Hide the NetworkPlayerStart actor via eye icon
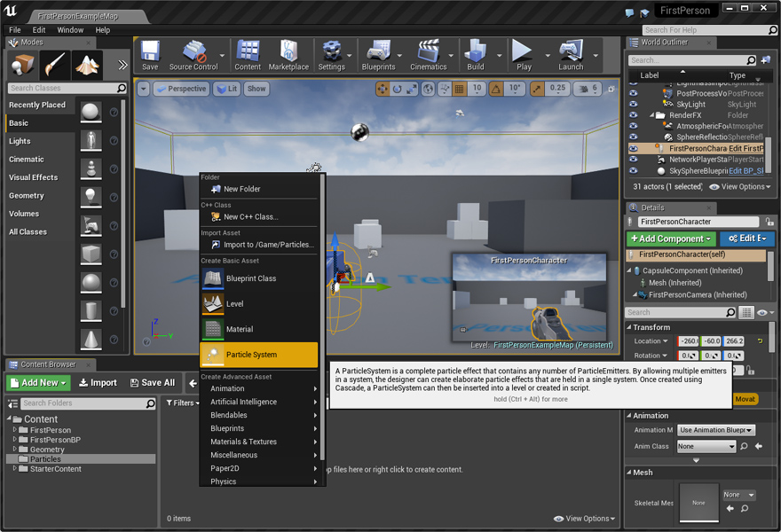This screenshot has height=532, width=781. (x=633, y=160)
